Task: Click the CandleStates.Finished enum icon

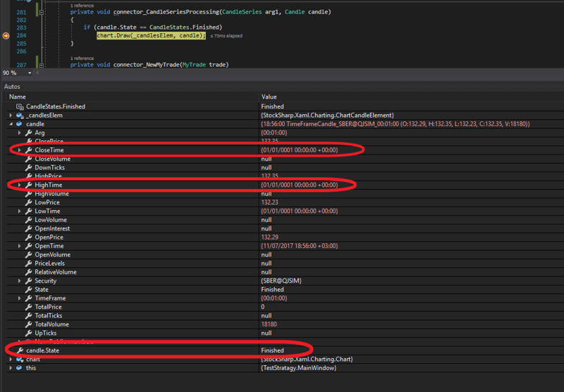Action: (x=20, y=106)
